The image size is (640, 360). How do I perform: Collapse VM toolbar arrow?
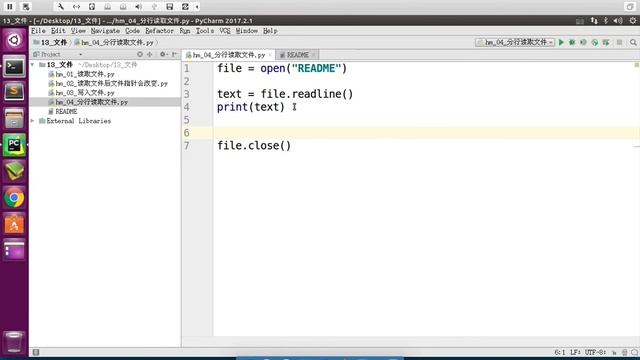coord(197,7)
